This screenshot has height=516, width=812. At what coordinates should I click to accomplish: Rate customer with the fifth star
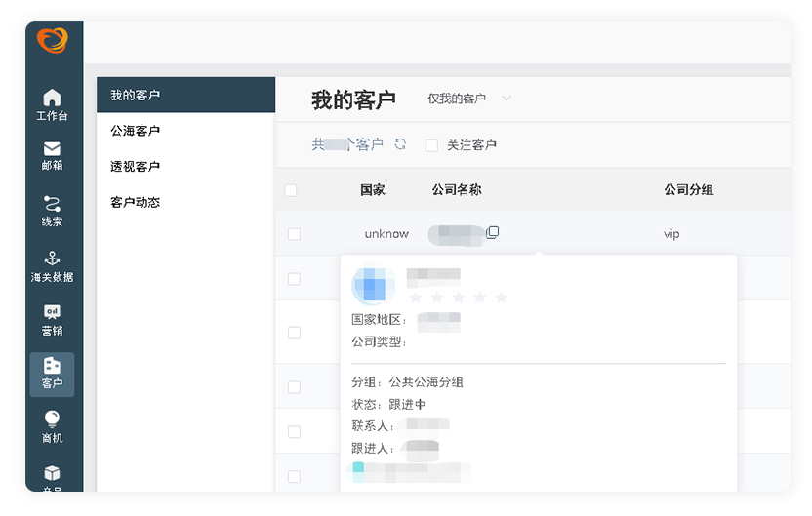point(502,298)
